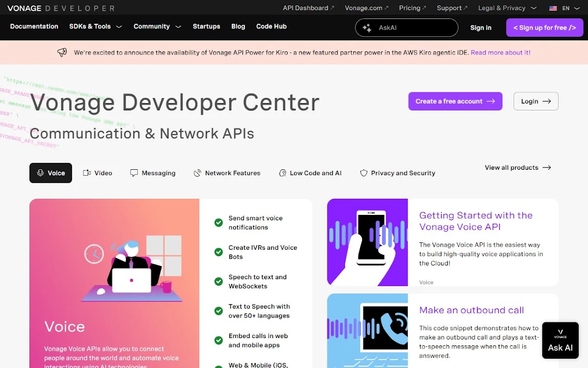Image resolution: width=588 pixels, height=368 pixels.
Task: Click the US flag language icon
Action: tap(553, 8)
